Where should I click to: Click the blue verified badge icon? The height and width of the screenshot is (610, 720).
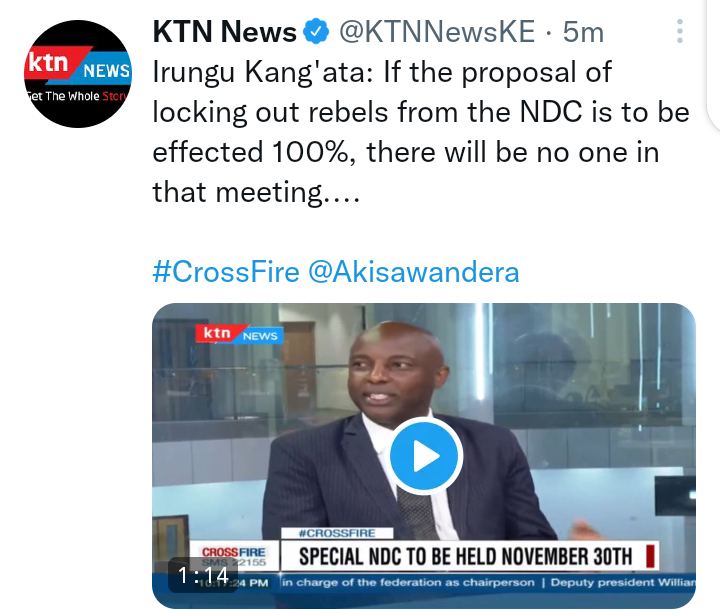click(316, 31)
